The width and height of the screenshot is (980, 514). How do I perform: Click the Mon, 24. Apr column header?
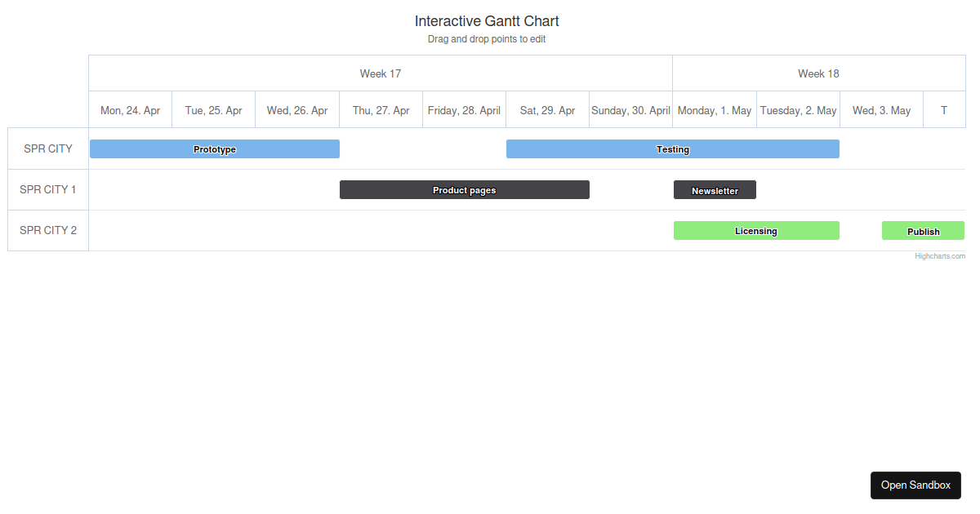pos(130,109)
